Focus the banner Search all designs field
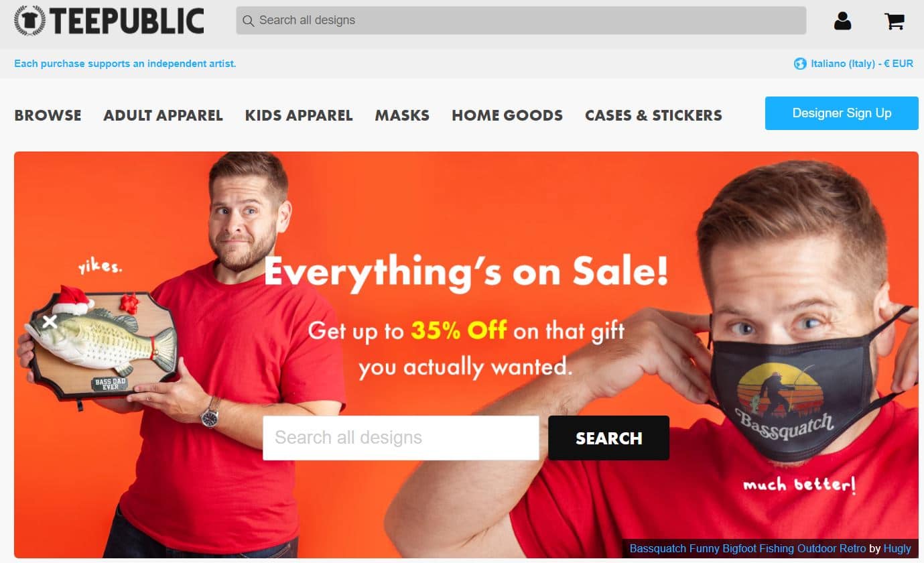This screenshot has height=563, width=924. 401,438
